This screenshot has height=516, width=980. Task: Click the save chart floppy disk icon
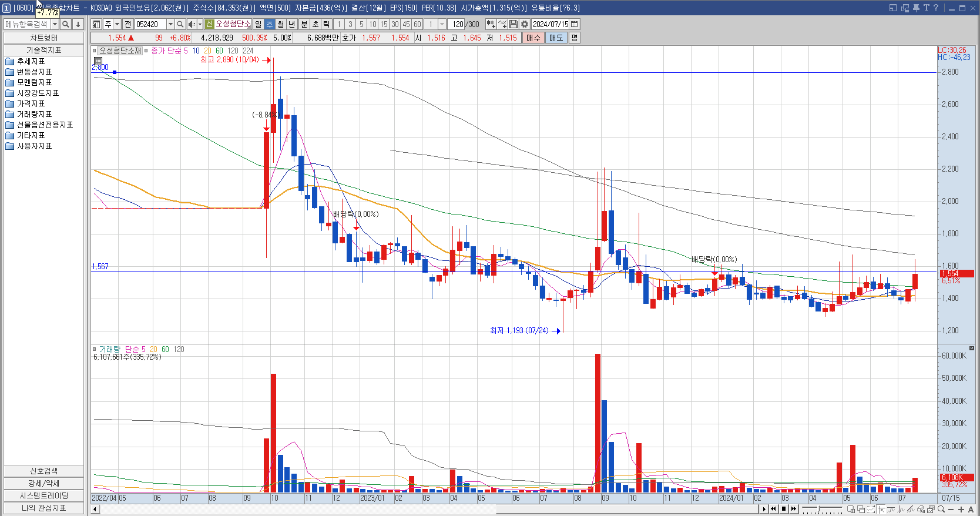[514, 24]
